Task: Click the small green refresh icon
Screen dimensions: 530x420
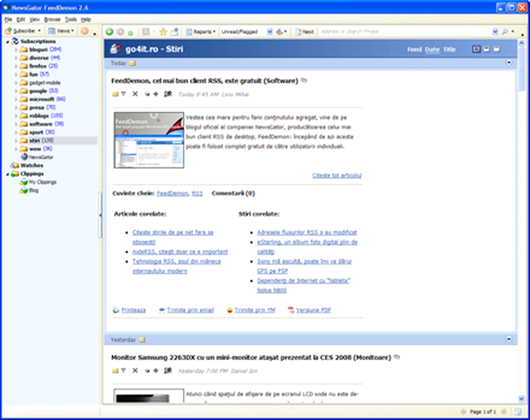Action: tap(131, 32)
